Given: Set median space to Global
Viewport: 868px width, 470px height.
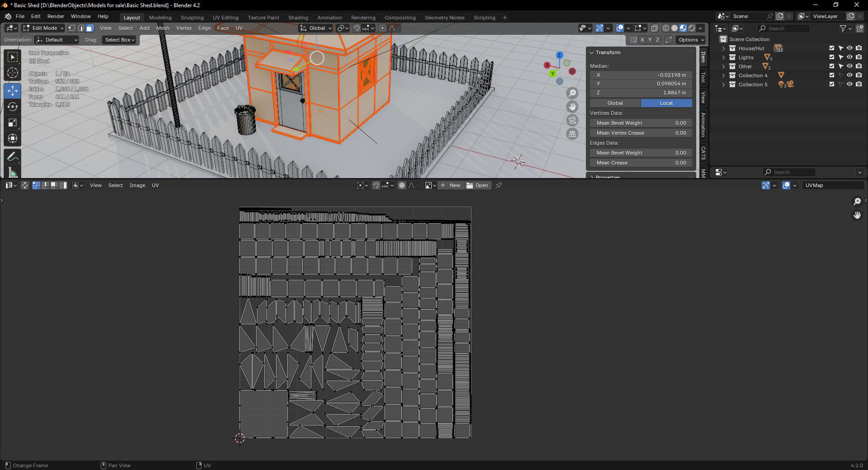Looking at the screenshot, I should pyautogui.click(x=615, y=103).
